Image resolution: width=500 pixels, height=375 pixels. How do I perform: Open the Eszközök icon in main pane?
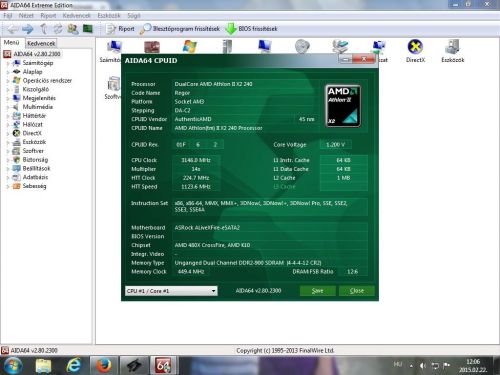click(x=452, y=51)
